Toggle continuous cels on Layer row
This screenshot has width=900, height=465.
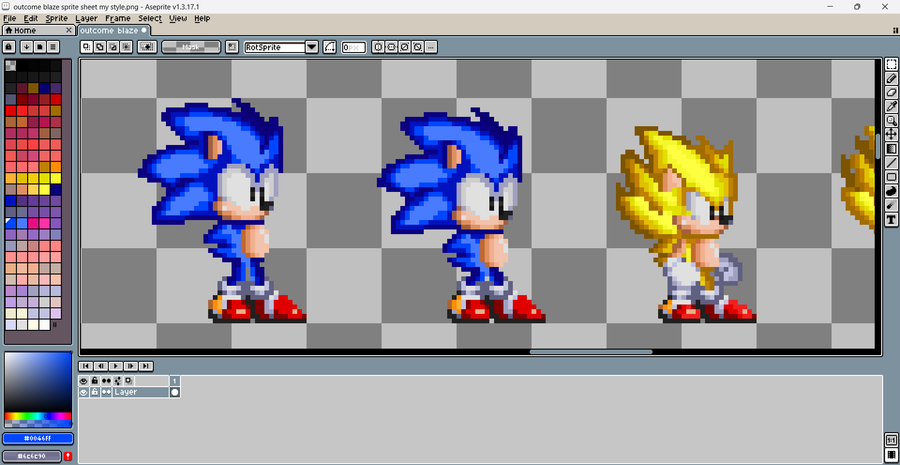click(106, 392)
